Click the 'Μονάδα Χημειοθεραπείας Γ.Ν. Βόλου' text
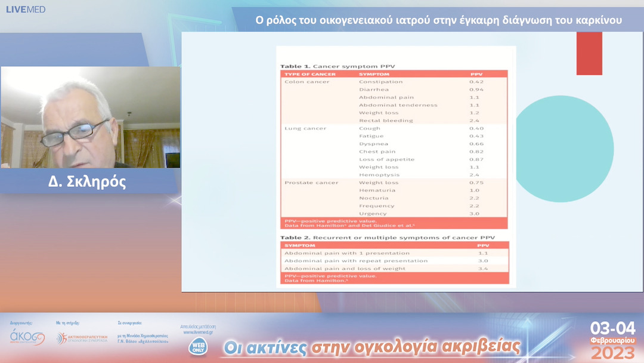 [x=143, y=339]
